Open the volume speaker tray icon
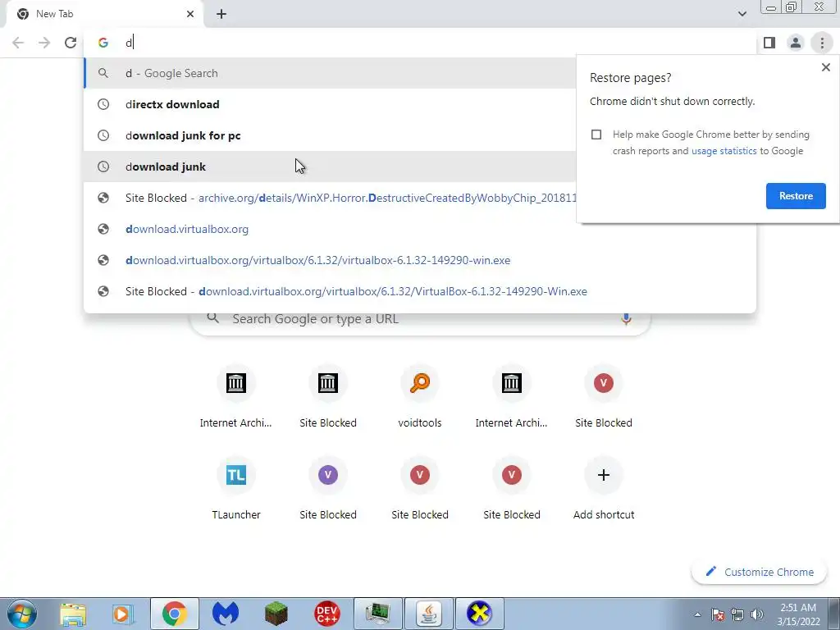840x630 pixels. coord(757,614)
